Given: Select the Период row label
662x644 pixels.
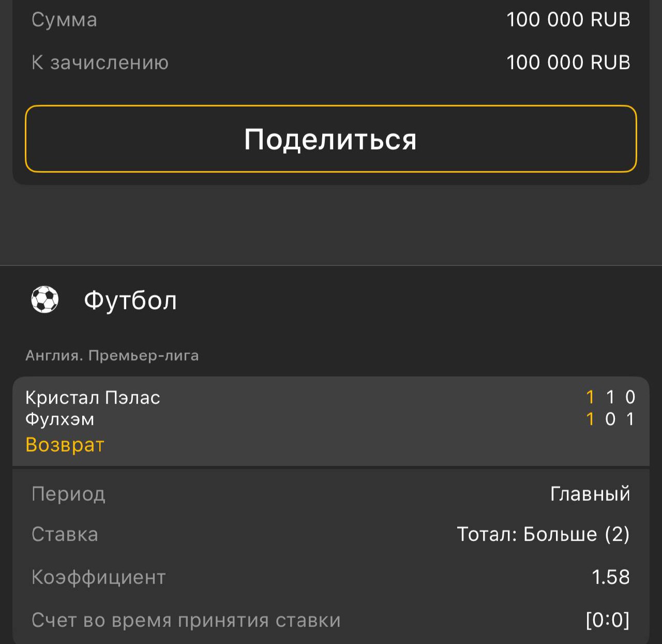Looking at the screenshot, I should 68,494.
